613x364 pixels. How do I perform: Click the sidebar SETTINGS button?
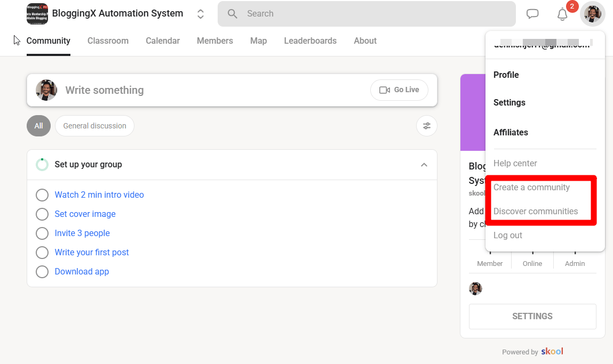[x=532, y=317]
